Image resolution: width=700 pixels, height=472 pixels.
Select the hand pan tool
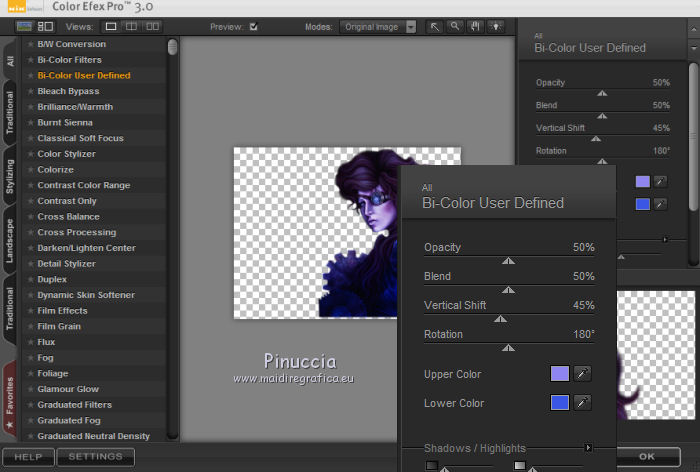pos(475,26)
